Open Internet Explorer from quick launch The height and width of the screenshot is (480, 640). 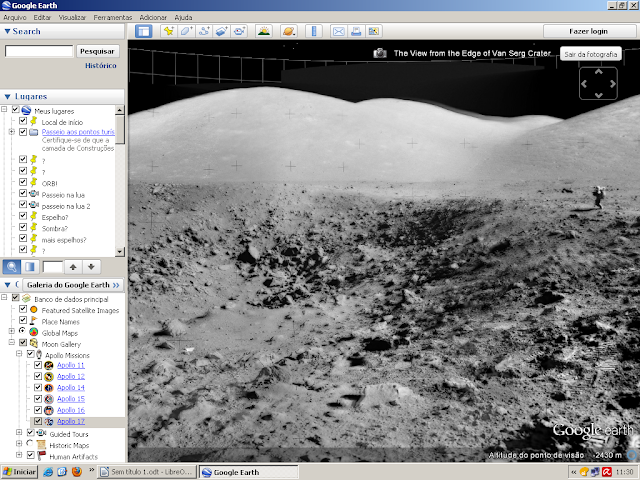click(48, 472)
